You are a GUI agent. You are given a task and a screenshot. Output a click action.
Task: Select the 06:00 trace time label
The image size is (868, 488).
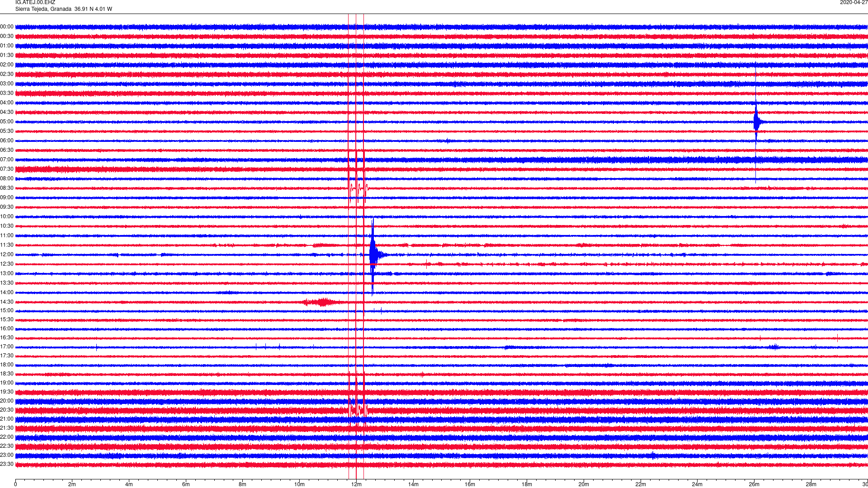pos(7,141)
